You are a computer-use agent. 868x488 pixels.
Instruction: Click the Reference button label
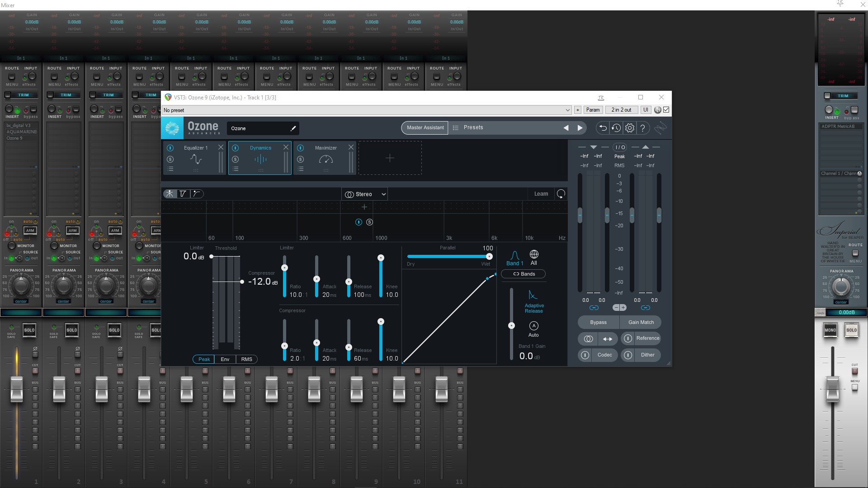[x=647, y=338]
